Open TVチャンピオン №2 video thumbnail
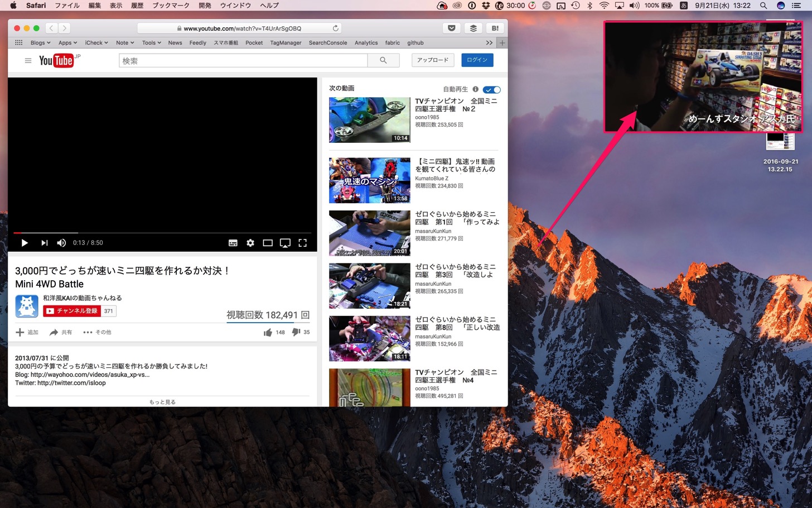 tap(370, 120)
